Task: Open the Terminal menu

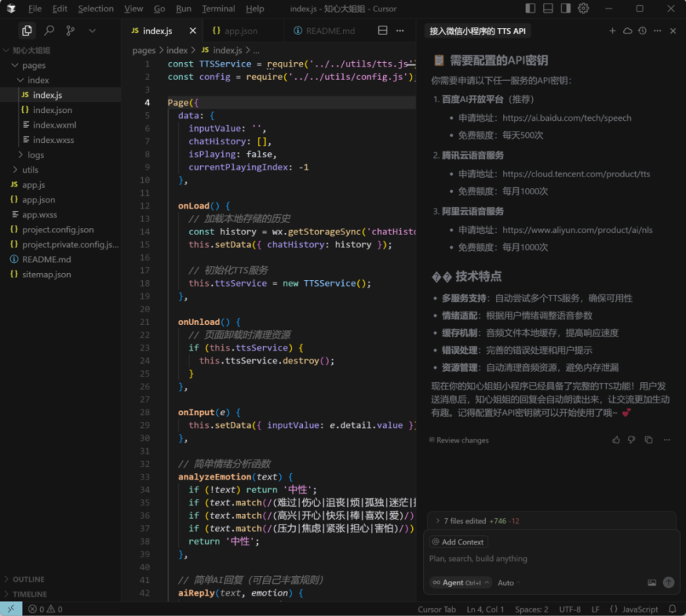Action: point(219,9)
